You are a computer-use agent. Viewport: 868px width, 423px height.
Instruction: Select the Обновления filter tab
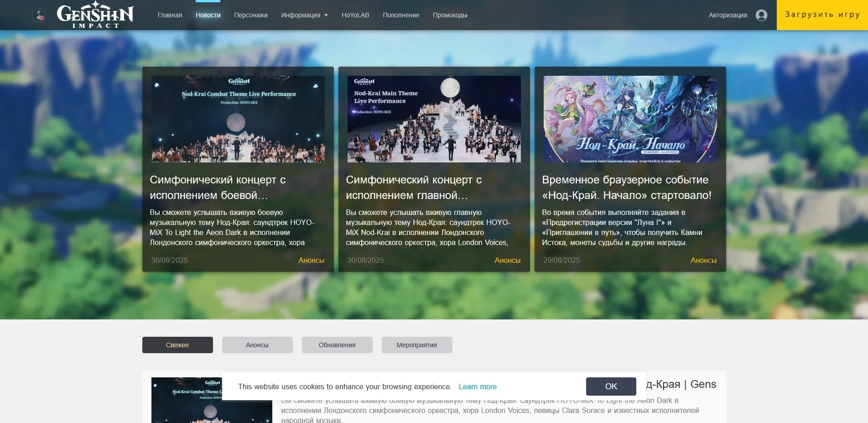coord(337,345)
